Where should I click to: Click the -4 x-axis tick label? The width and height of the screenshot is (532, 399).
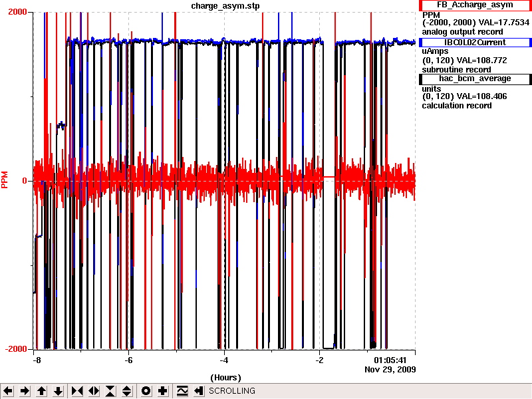pos(224,360)
